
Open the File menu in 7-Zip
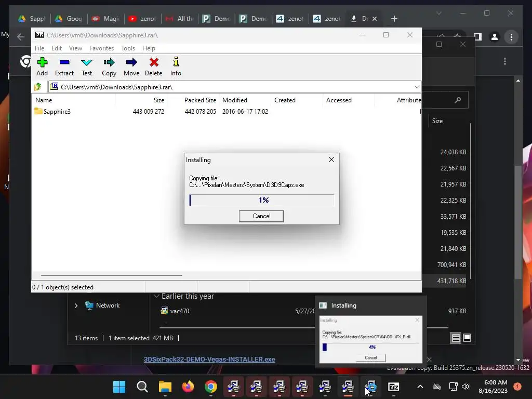tap(39, 48)
